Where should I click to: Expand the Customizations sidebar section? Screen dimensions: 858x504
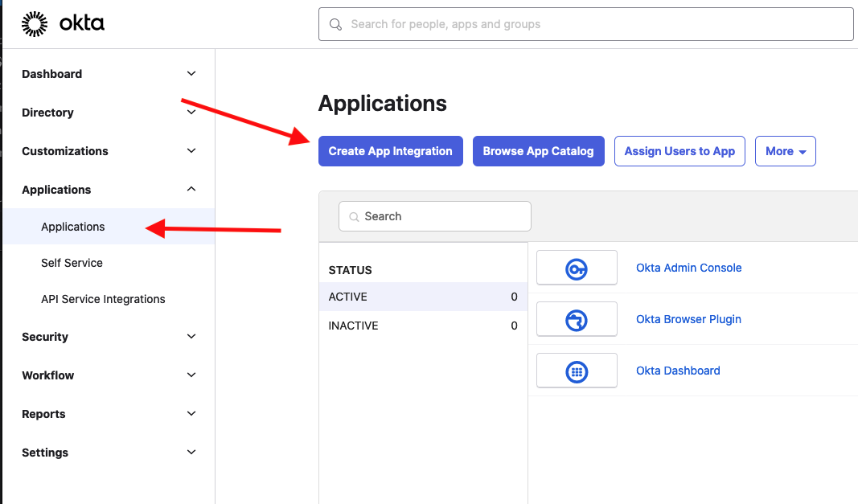pyautogui.click(x=191, y=151)
